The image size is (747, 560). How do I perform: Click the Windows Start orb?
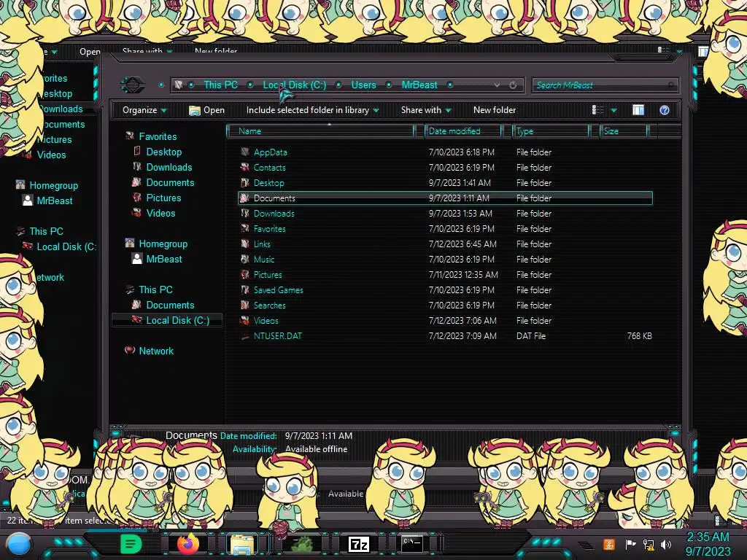coord(18,544)
